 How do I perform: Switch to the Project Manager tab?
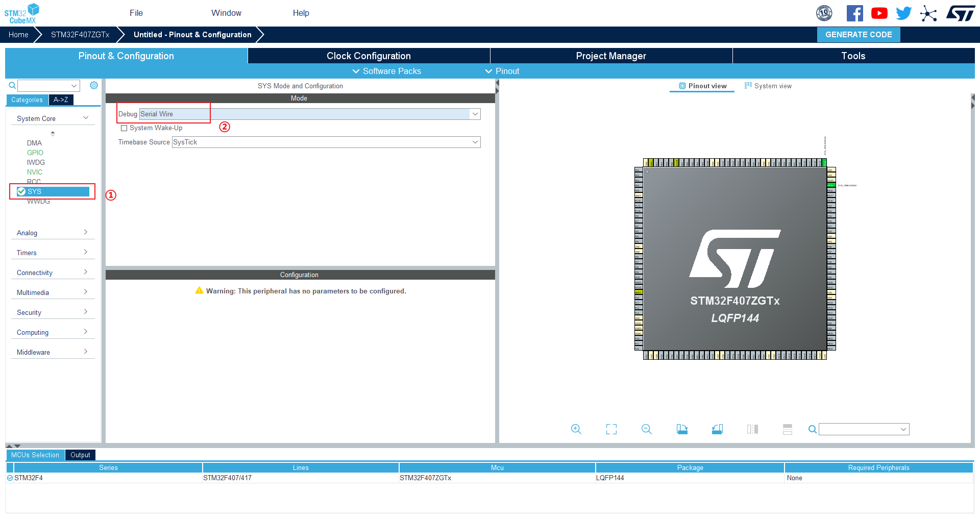[x=611, y=56]
